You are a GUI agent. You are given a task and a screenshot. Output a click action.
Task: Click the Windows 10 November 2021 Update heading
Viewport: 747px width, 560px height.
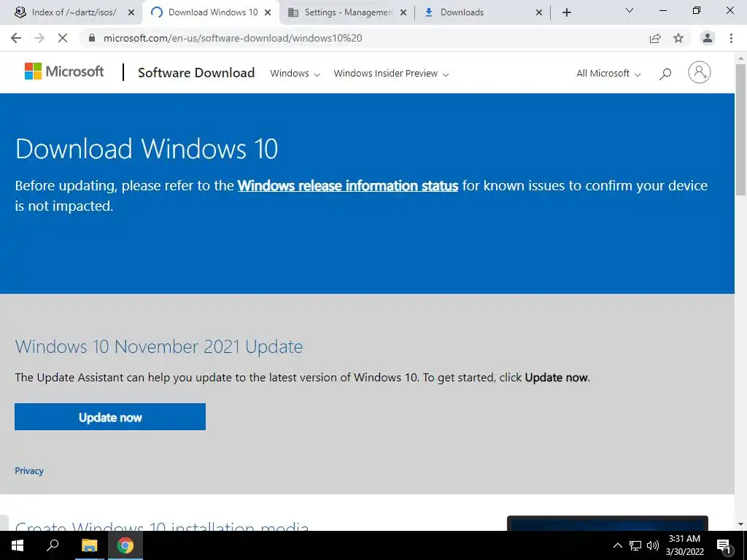158,346
